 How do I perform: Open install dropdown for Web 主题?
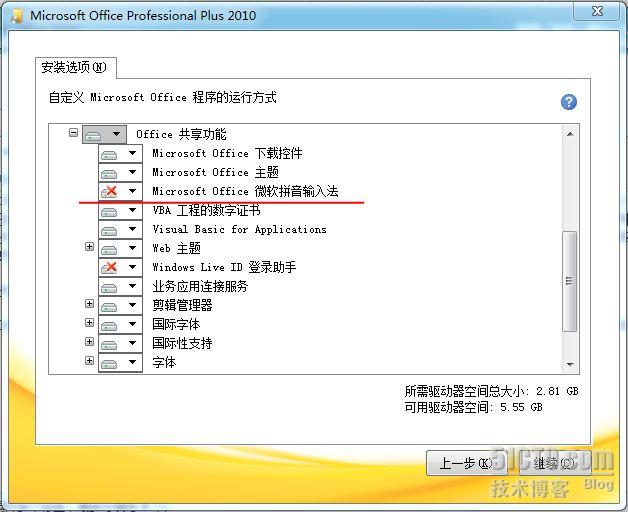120,248
